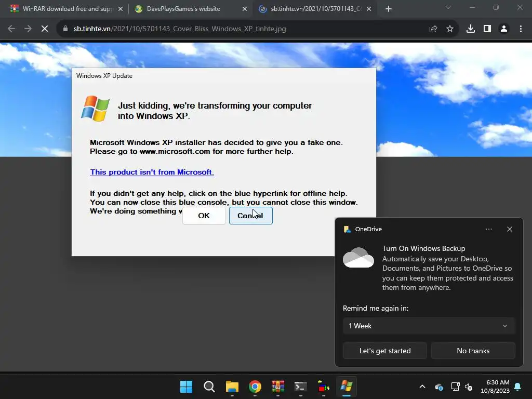Bookmark this page with the star icon
Viewport: 532px width, 399px height.
pyautogui.click(x=450, y=29)
